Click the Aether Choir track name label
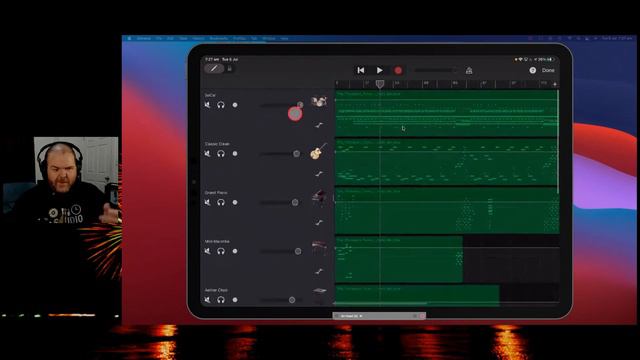Image resolution: width=640 pixels, height=360 pixels. (216, 290)
